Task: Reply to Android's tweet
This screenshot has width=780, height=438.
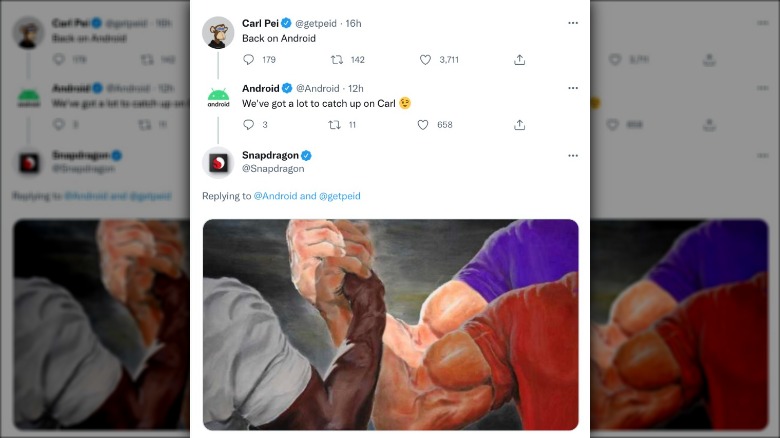Action: [x=249, y=125]
